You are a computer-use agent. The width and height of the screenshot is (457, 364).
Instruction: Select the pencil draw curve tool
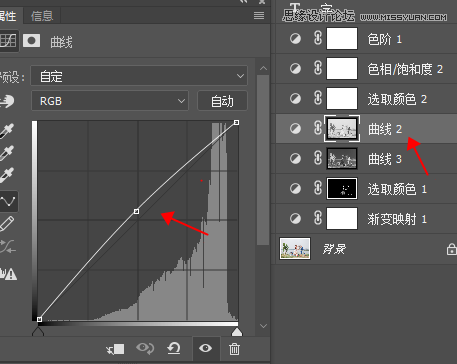coord(7,223)
